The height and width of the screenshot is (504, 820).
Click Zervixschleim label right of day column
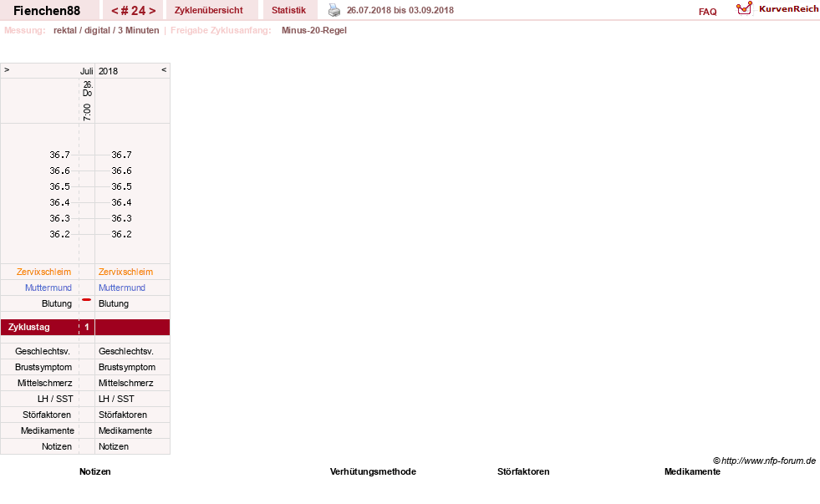[125, 272]
